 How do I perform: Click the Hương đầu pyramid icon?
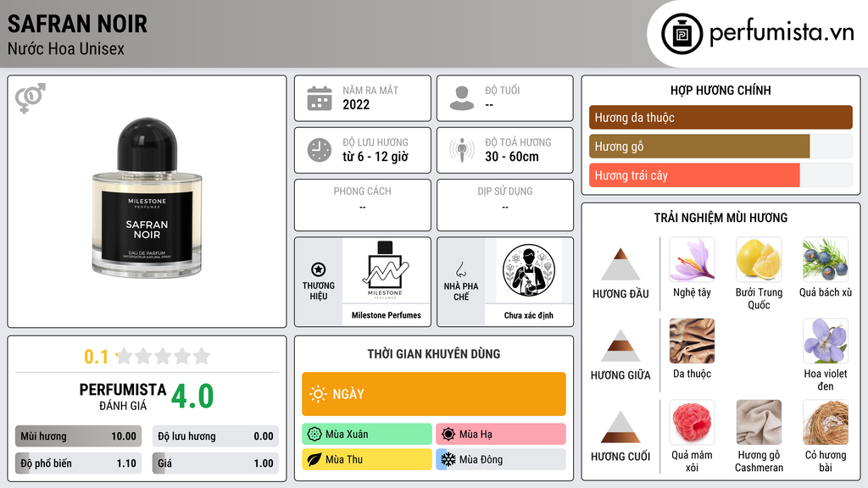(620, 264)
